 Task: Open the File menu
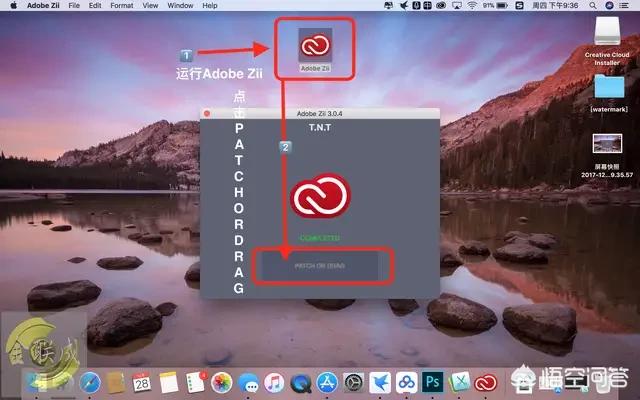pos(74,5)
